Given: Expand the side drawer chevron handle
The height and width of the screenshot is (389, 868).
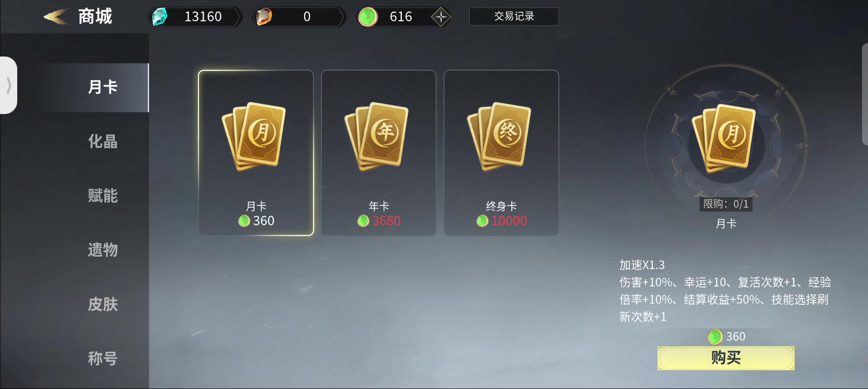Looking at the screenshot, I should (9, 85).
